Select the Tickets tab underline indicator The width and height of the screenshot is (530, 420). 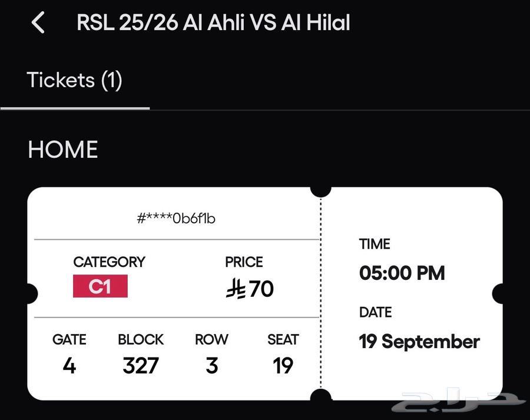coord(75,107)
